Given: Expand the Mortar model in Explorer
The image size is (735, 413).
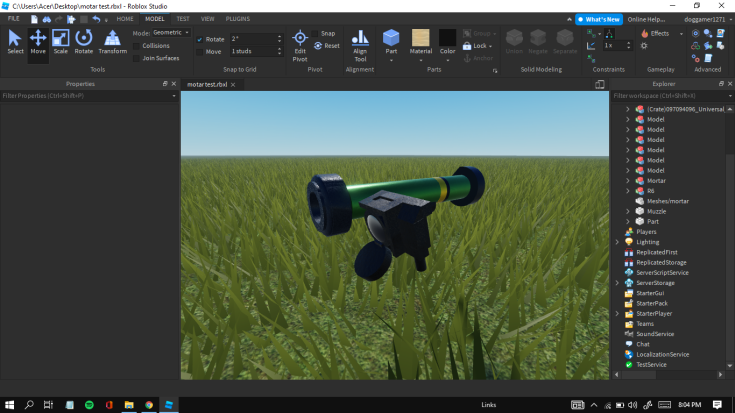Looking at the screenshot, I should 628,180.
